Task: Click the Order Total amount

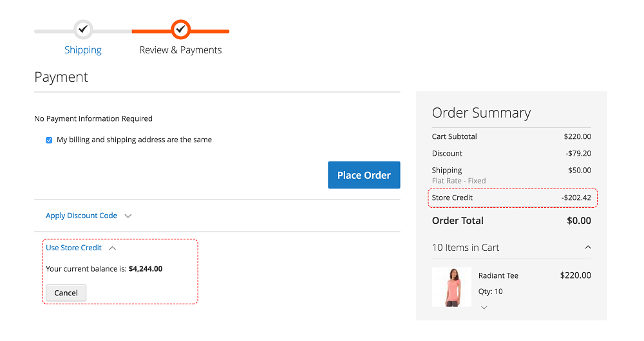Action: click(578, 221)
